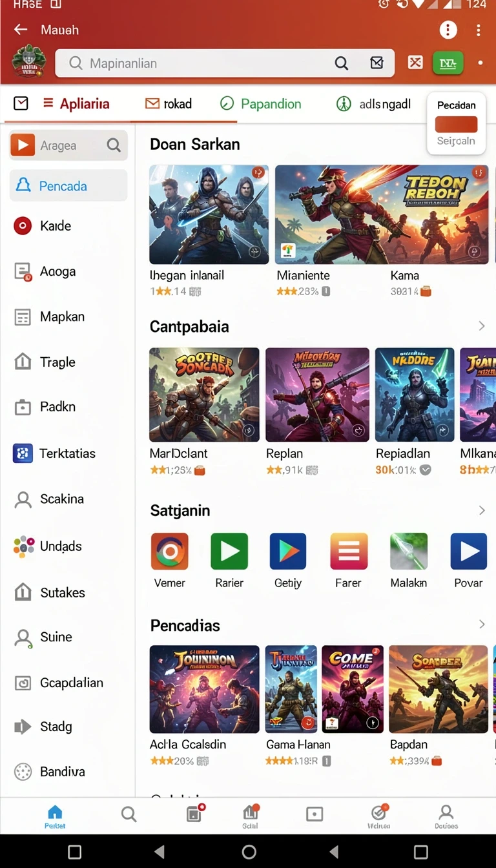
Task: Open the Repiadlan game thumbnail
Action: (415, 395)
